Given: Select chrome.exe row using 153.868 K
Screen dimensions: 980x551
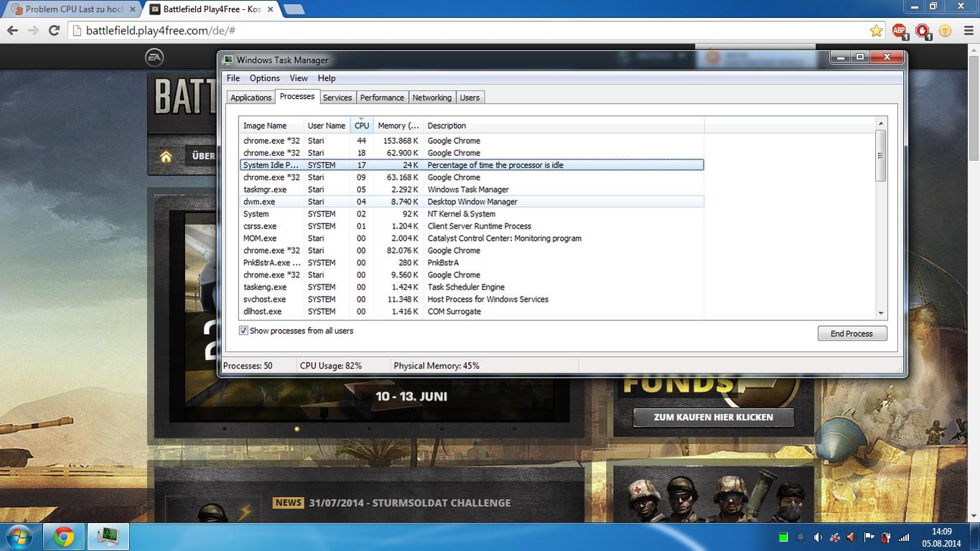Looking at the screenshot, I should point(472,141).
